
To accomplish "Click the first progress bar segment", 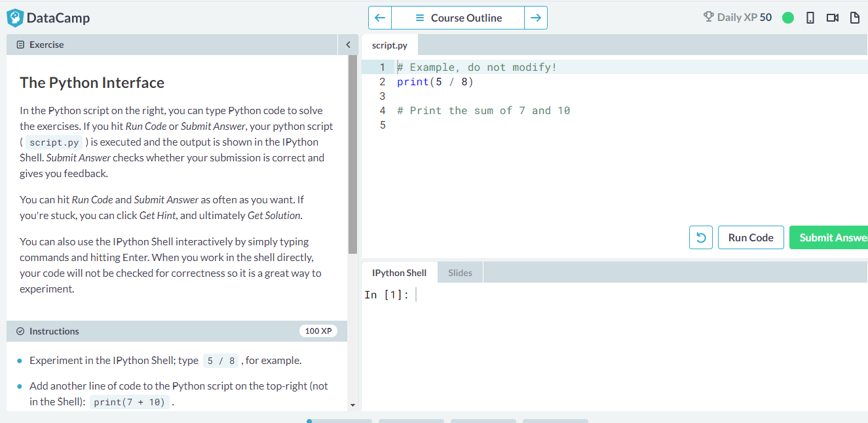I will tap(339, 421).
